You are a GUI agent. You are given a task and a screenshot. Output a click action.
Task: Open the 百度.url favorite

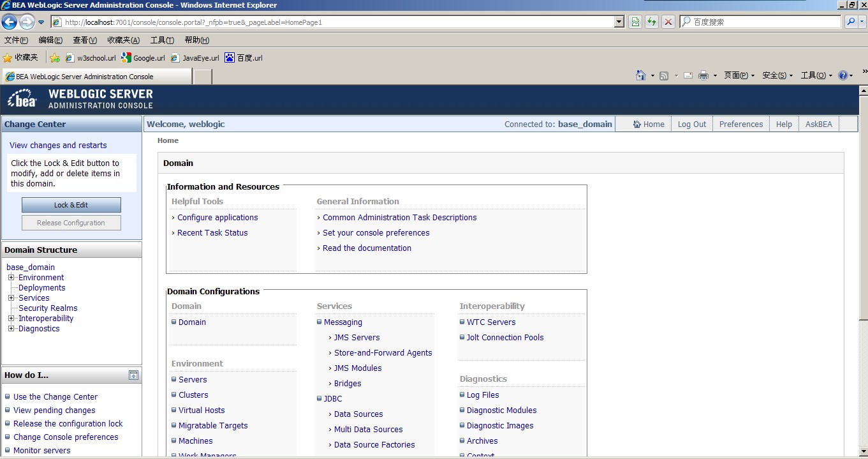click(x=244, y=58)
